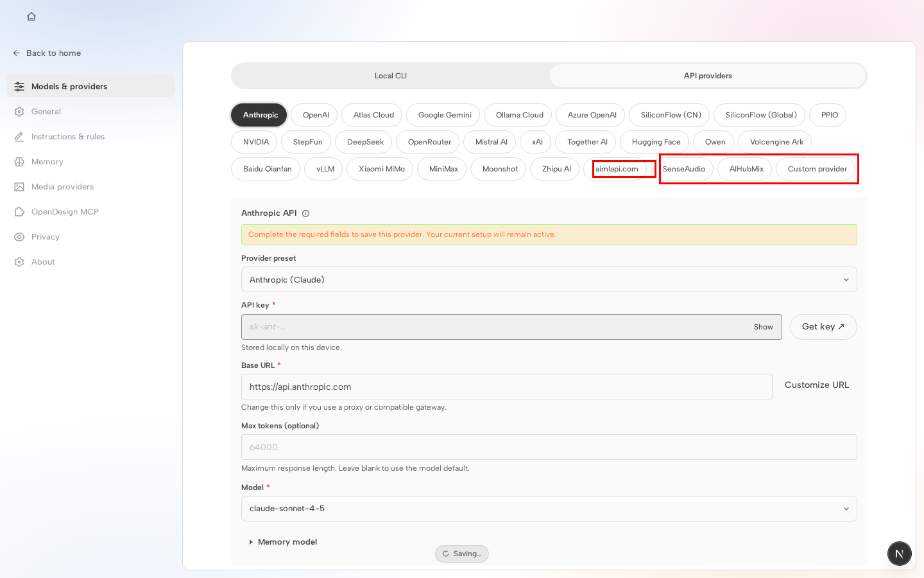Select the OpenAI provider chip
This screenshot has height=578, width=924.
(315, 115)
